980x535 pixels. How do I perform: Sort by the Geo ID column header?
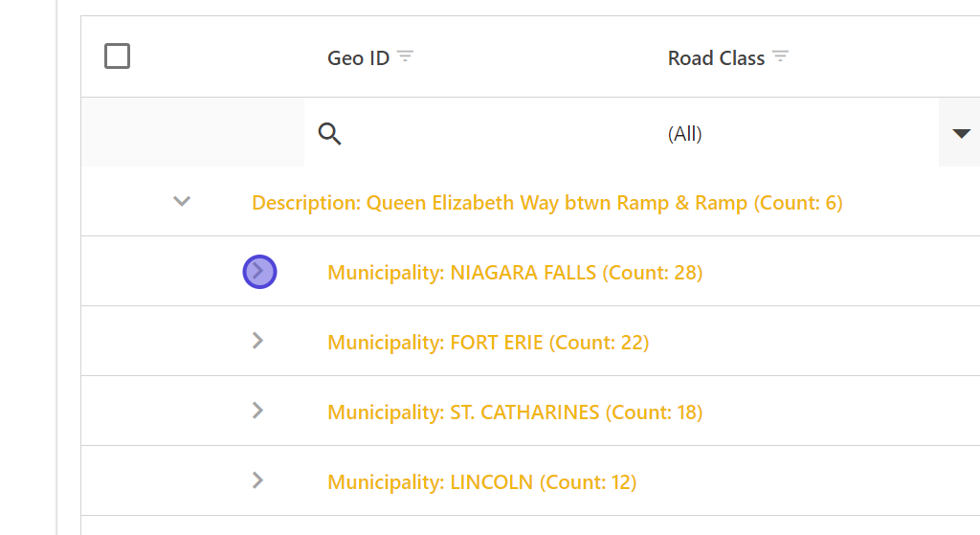[358, 58]
